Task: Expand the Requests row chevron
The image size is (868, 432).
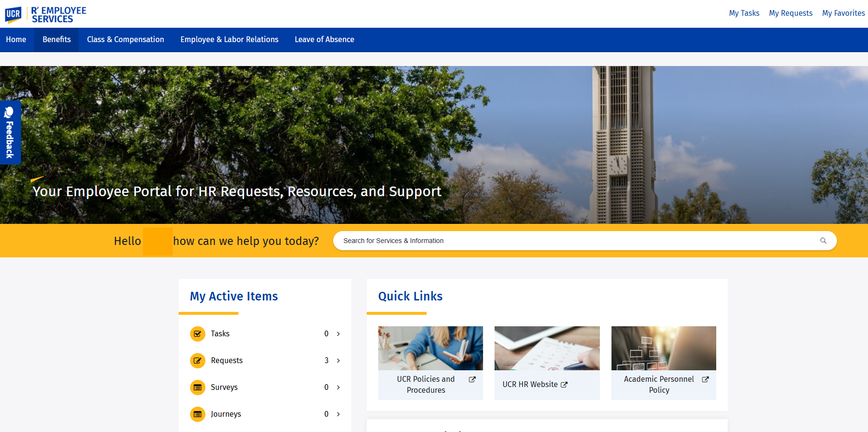Action: click(338, 361)
